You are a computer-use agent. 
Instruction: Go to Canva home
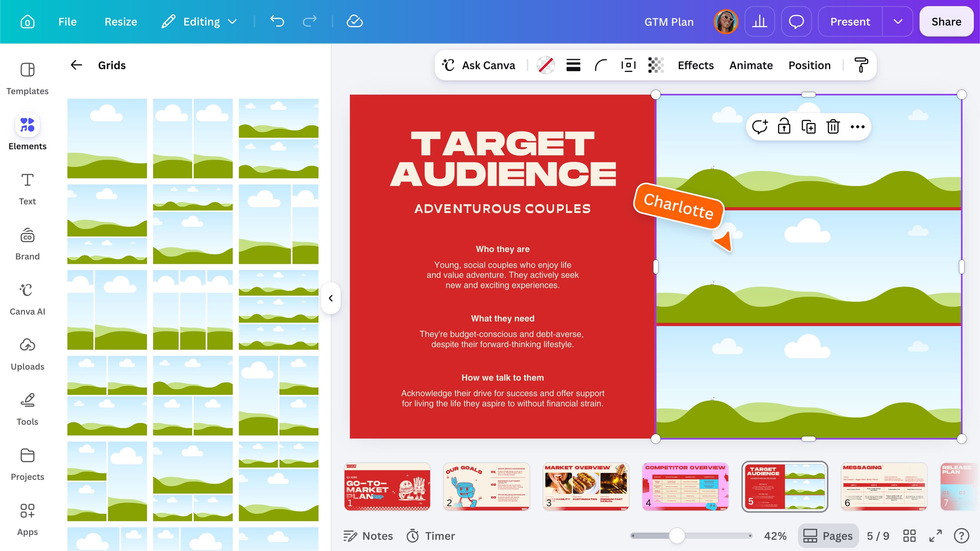27,22
